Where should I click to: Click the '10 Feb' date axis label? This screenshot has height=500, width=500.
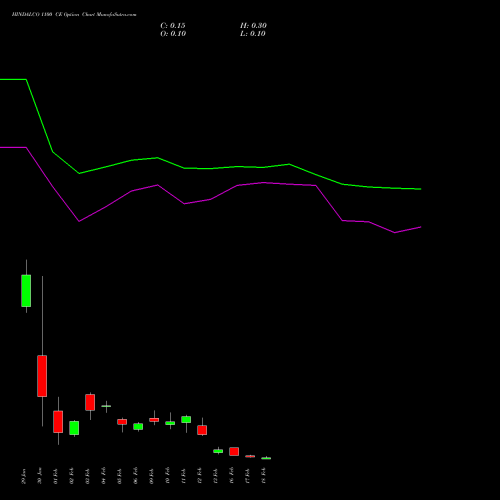[168, 476]
